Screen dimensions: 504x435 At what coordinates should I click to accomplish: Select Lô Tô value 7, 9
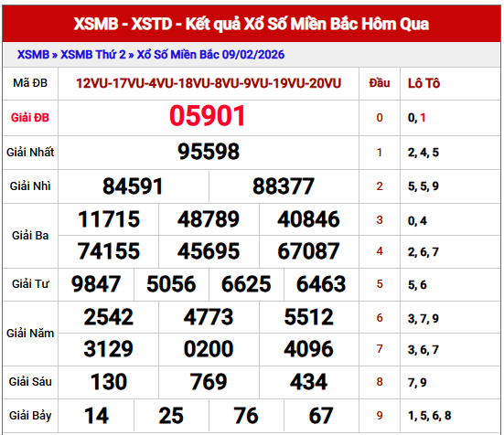[x=417, y=383]
